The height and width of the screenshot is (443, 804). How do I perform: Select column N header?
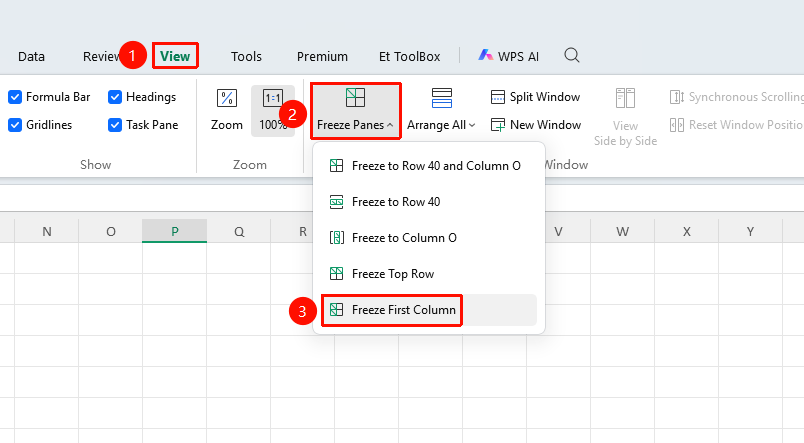[47, 231]
